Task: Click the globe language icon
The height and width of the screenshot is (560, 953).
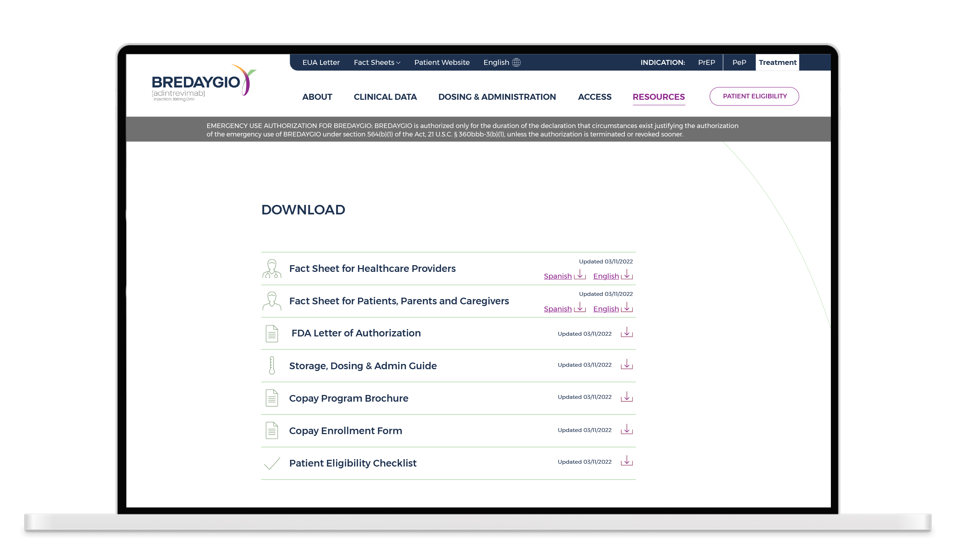Action: pos(516,62)
